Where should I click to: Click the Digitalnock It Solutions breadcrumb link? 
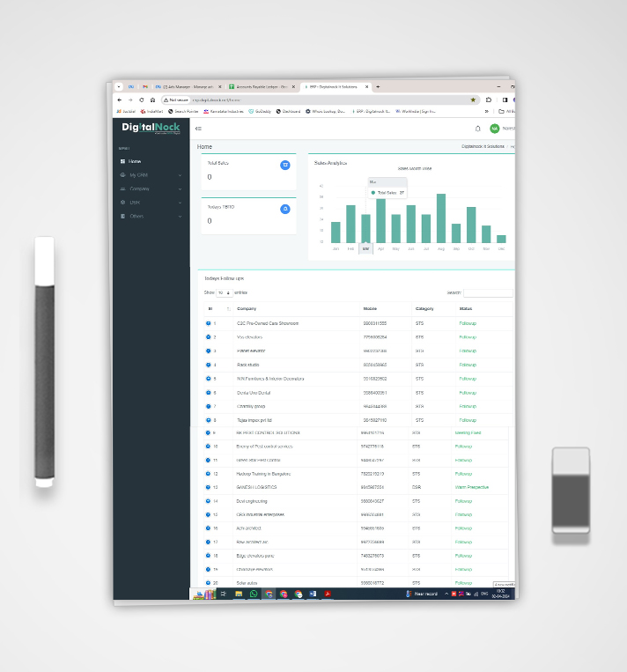[x=483, y=146]
